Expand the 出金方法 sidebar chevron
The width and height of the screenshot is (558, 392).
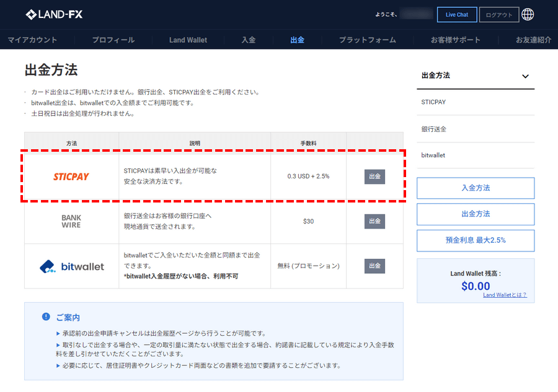525,76
